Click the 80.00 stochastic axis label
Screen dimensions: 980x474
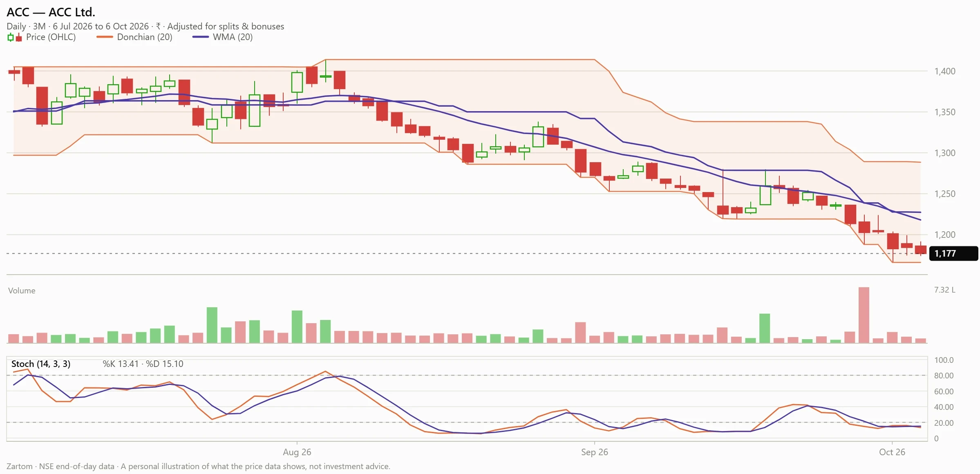(944, 376)
